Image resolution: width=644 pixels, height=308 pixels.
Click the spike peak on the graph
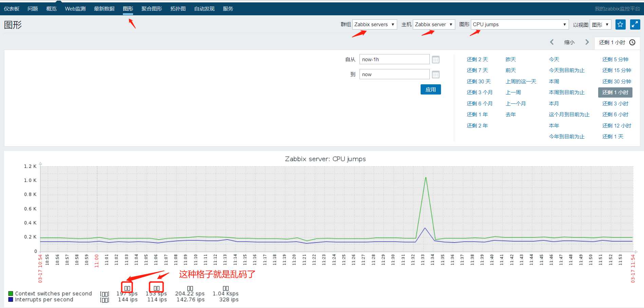(426, 177)
